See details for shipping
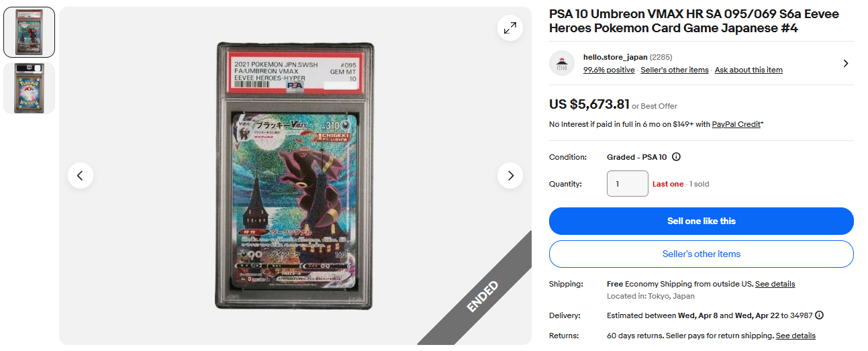The image size is (868, 351). (x=775, y=284)
